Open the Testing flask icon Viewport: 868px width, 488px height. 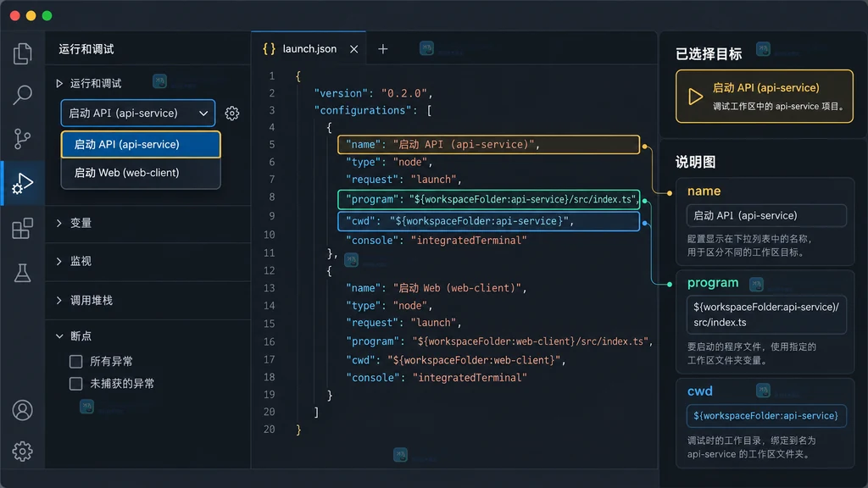(22, 273)
